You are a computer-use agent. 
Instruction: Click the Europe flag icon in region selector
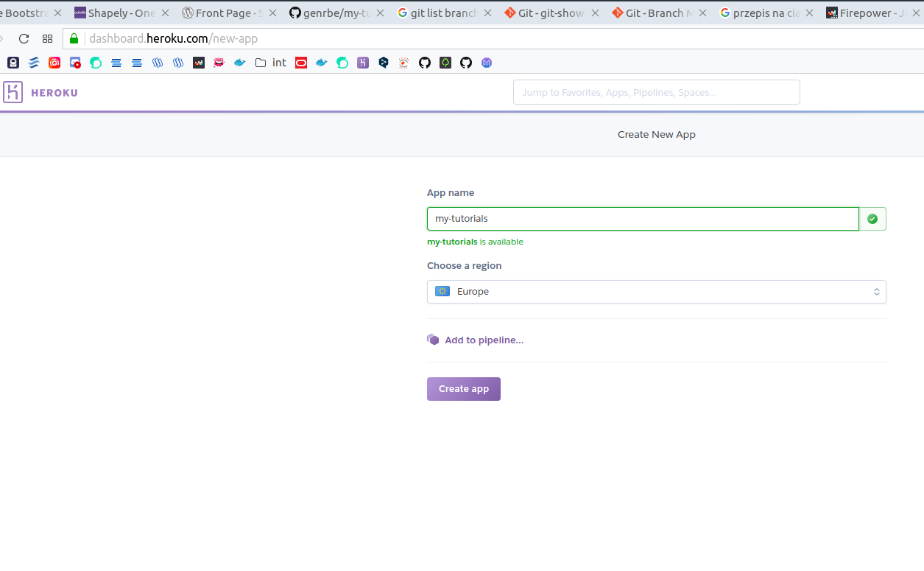click(442, 291)
